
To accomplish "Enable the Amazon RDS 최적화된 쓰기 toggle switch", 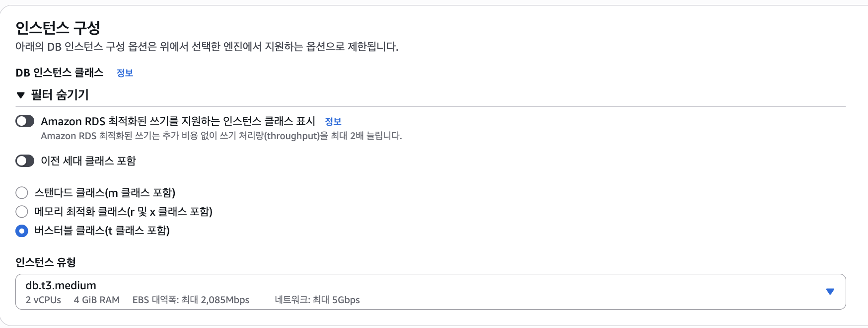I will 25,121.
